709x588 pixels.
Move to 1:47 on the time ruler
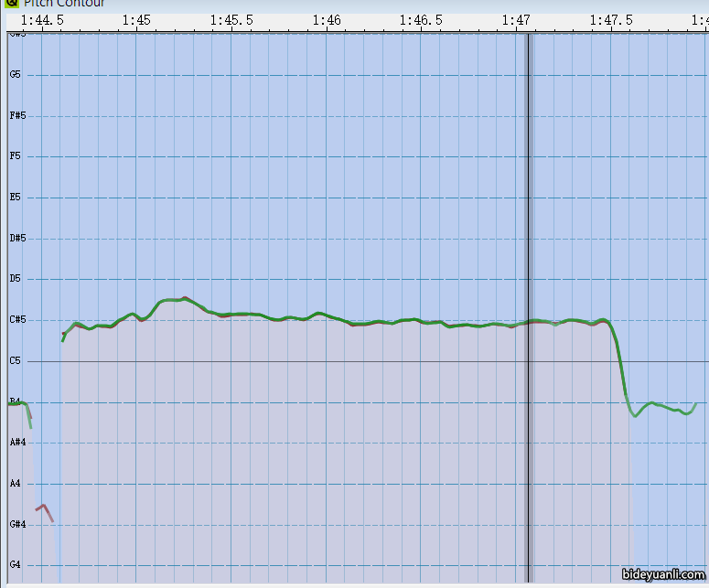517,19
